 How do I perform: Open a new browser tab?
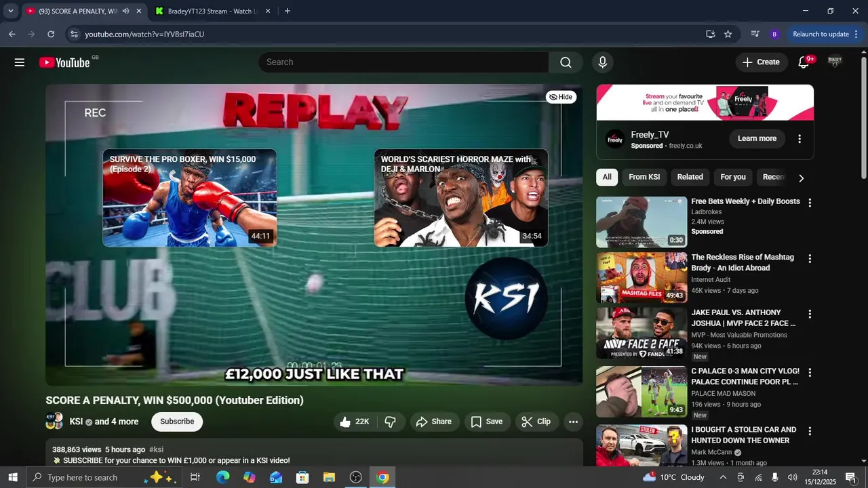tap(288, 11)
